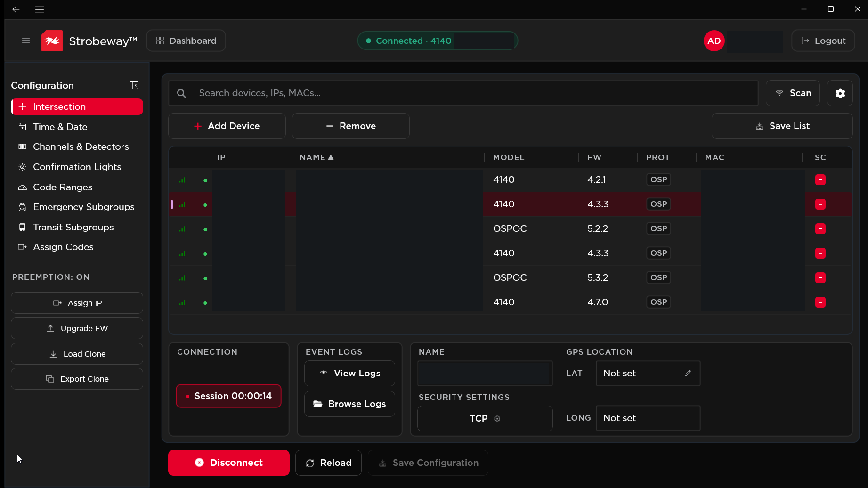Open Emergency Subgroups section
Screen dimensions: 868x488
tap(77, 207)
